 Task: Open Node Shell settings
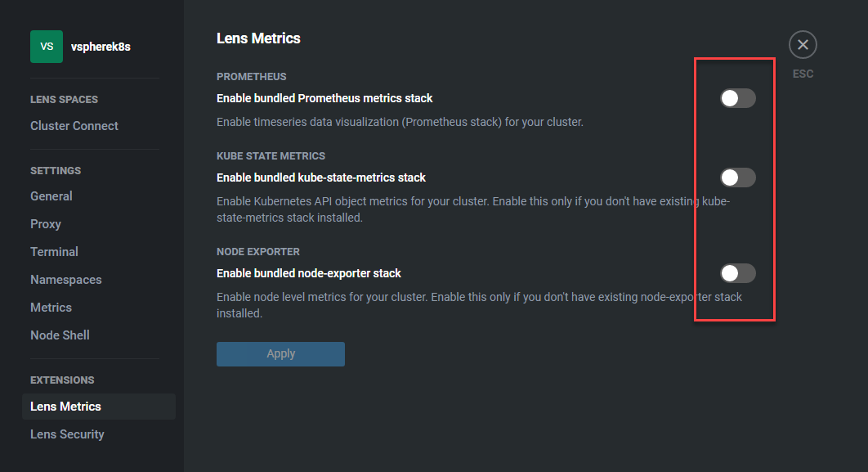click(x=60, y=335)
